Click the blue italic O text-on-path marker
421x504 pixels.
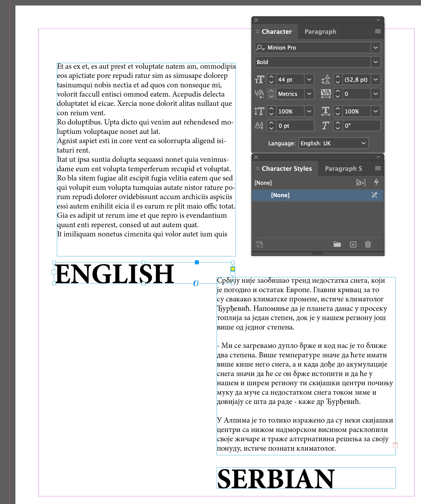pos(196,283)
